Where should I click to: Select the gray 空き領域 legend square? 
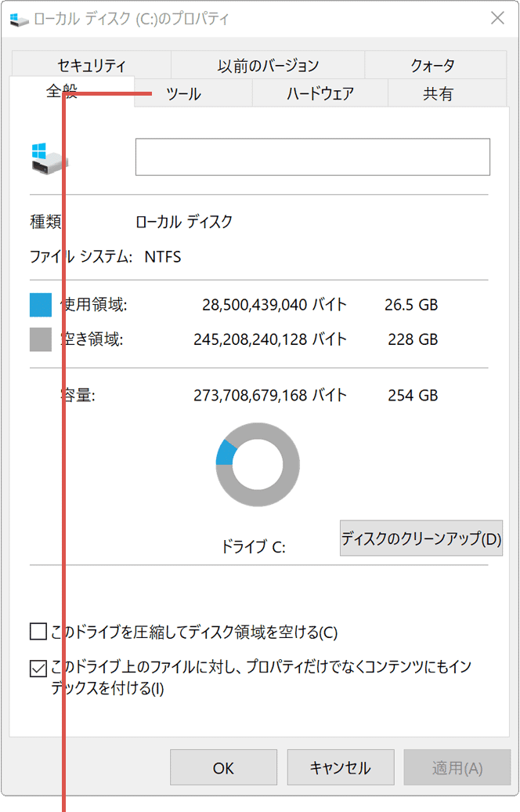[x=40, y=339]
